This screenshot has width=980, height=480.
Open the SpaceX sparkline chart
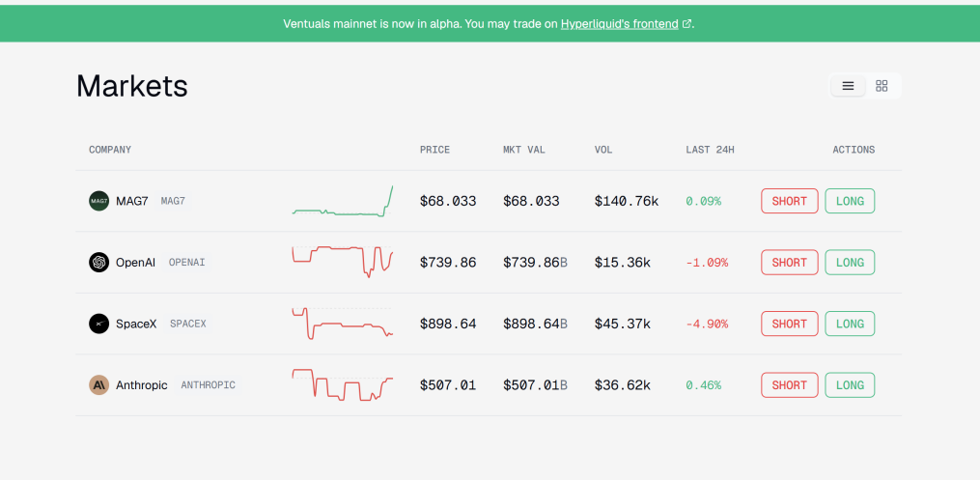(x=343, y=324)
